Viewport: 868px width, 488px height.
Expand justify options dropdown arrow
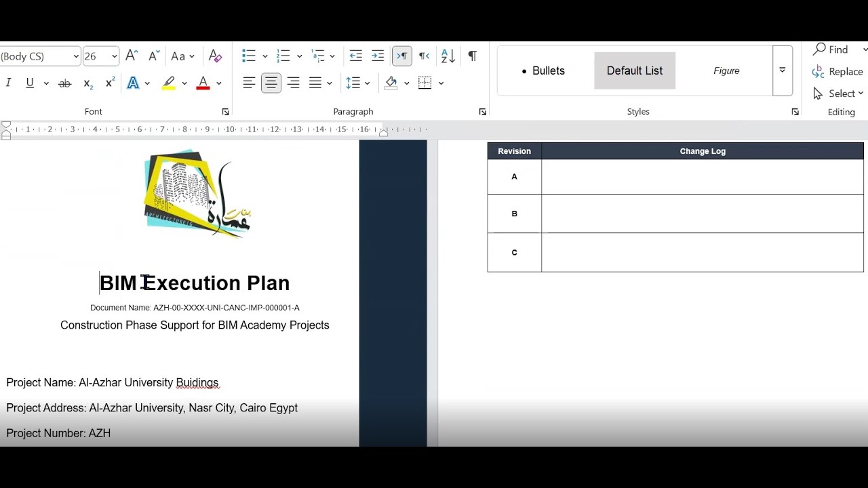(330, 83)
